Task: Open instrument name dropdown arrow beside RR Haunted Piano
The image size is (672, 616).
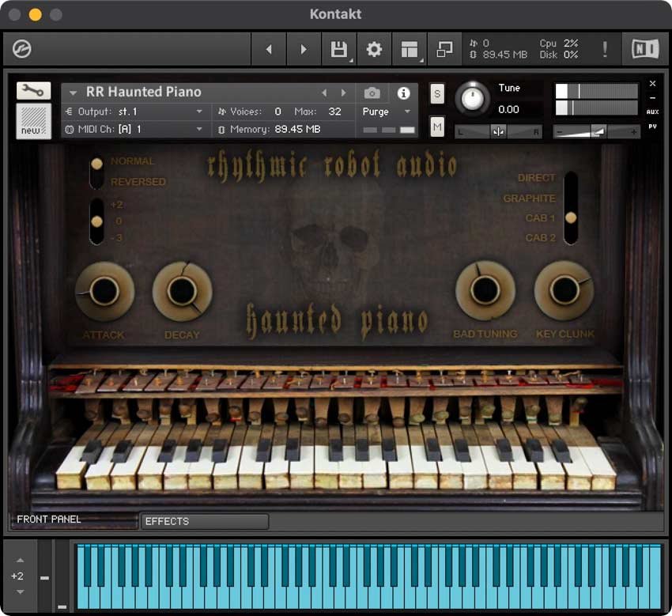Action: coord(73,93)
